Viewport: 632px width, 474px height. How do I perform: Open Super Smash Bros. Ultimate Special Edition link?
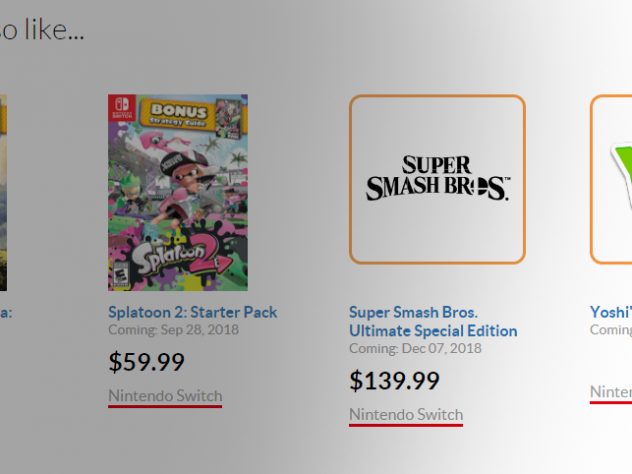[433, 322]
